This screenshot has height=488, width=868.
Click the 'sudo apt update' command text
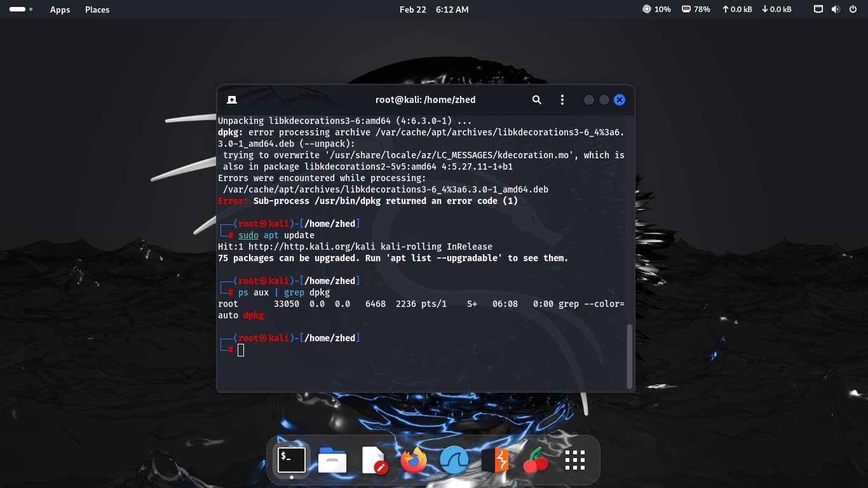point(276,235)
